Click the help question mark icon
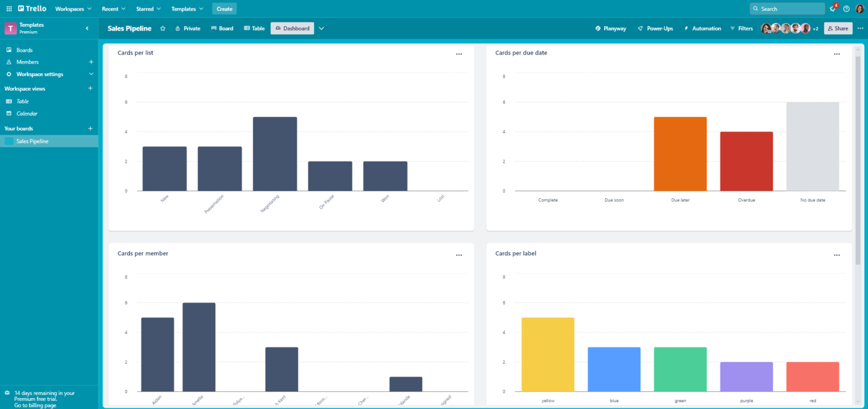 [x=846, y=9]
